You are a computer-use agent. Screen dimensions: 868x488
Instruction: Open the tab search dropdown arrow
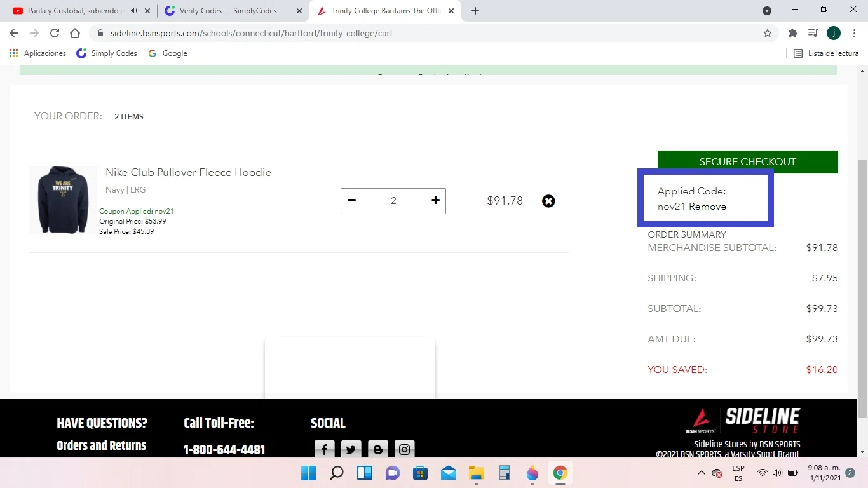[x=767, y=11]
